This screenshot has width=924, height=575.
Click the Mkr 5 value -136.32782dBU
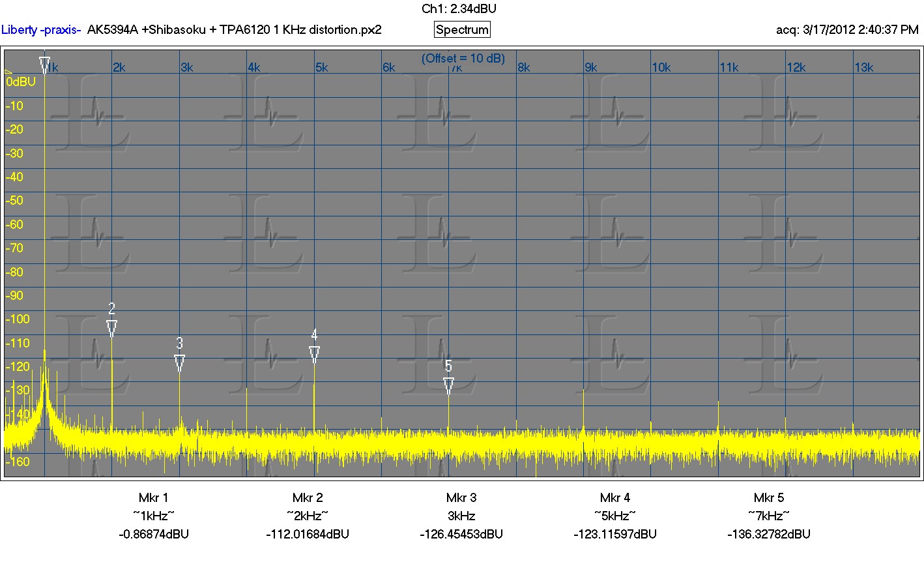pyautogui.click(x=769, y=534)
